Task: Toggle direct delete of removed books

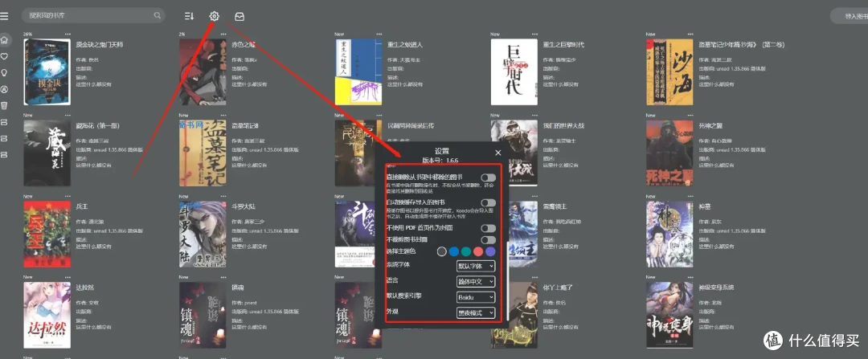Action: coord(489,177)
